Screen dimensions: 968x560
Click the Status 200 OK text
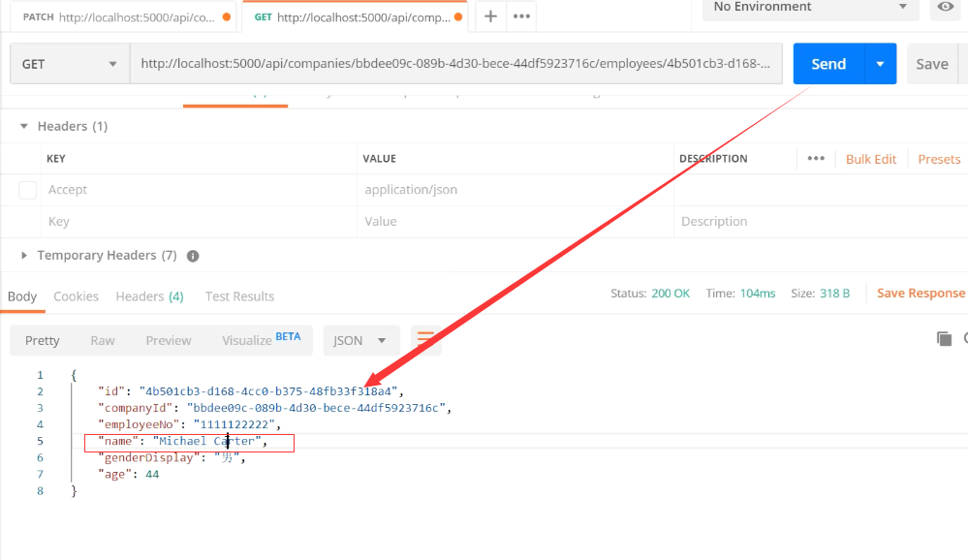tap(650, 294)
